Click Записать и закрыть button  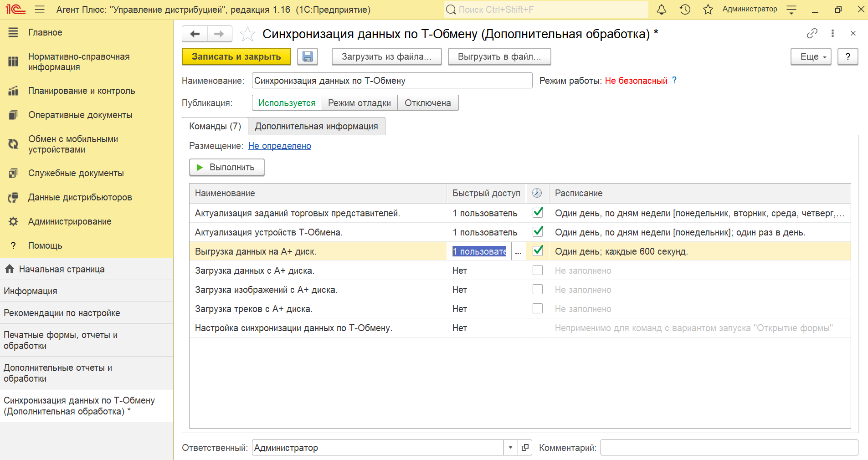point(236,56)
